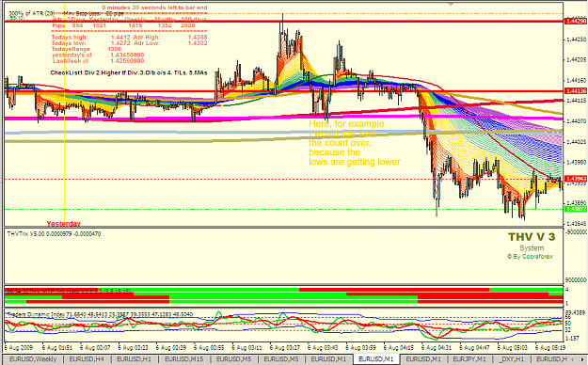
Task: Click the System text under THV V 3
Action: click(x=532, y=248)
